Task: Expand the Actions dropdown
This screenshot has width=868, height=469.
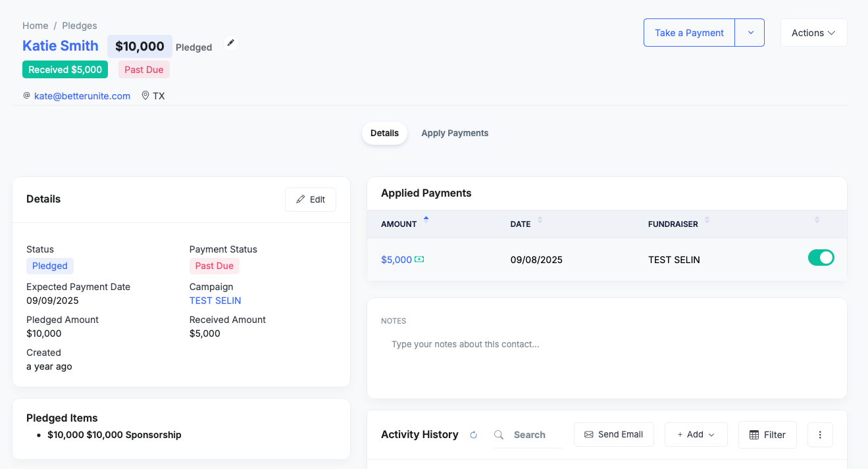Action: (813, 33)
